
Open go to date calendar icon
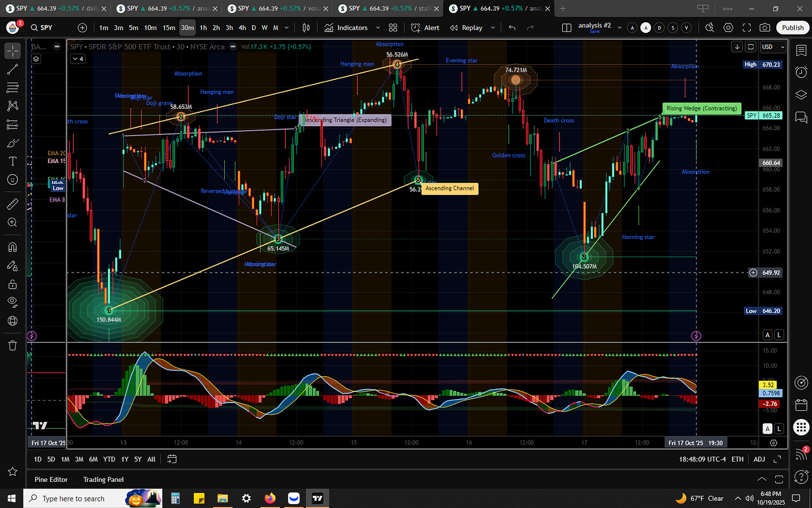[x=172, y=459]
